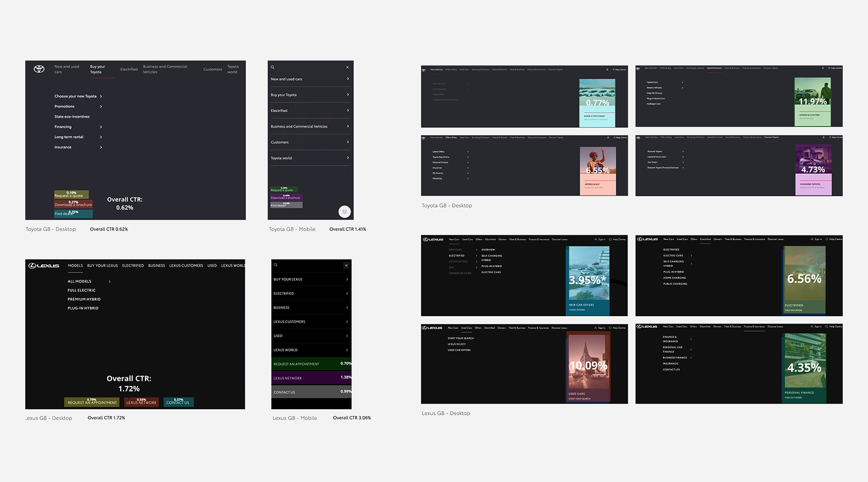The width and height of the screenshot is (868, 482).
Task: Click purple 'LEXUS NETWORK' row in Lexus mobile
Action: (311, 378)
